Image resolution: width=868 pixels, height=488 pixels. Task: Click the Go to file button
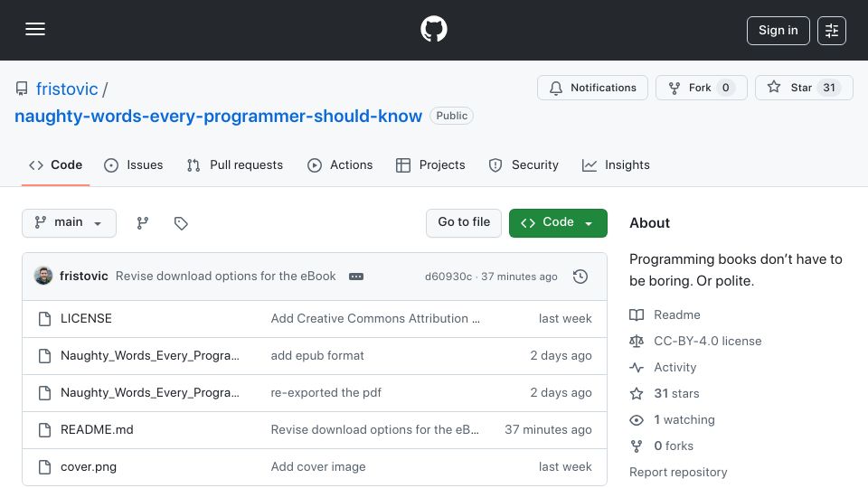coord(464,223)
